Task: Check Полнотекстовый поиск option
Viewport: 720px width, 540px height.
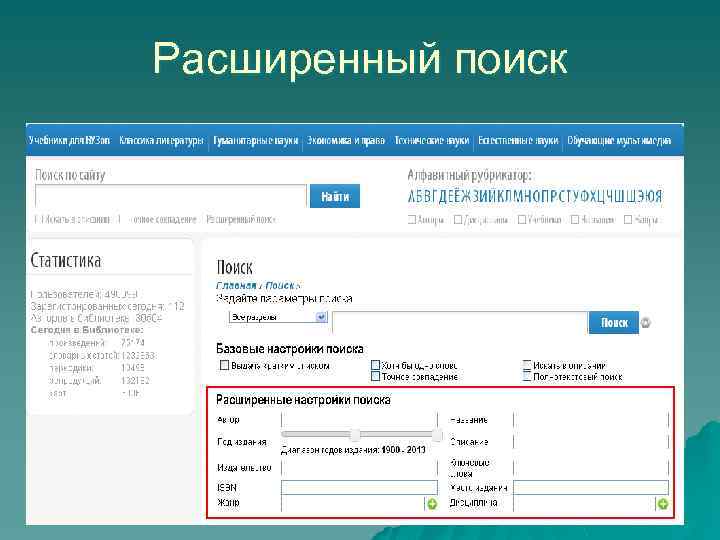Action: (x=527, y=377)
